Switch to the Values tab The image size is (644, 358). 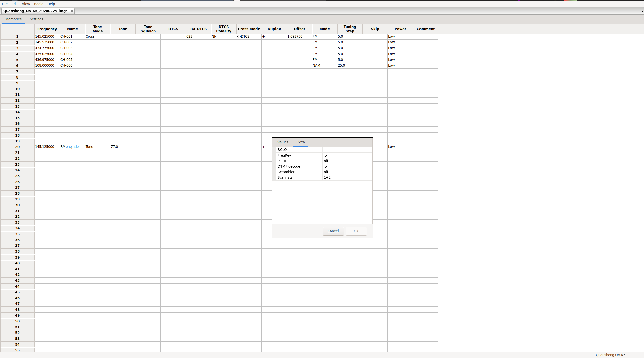[283, 142]
